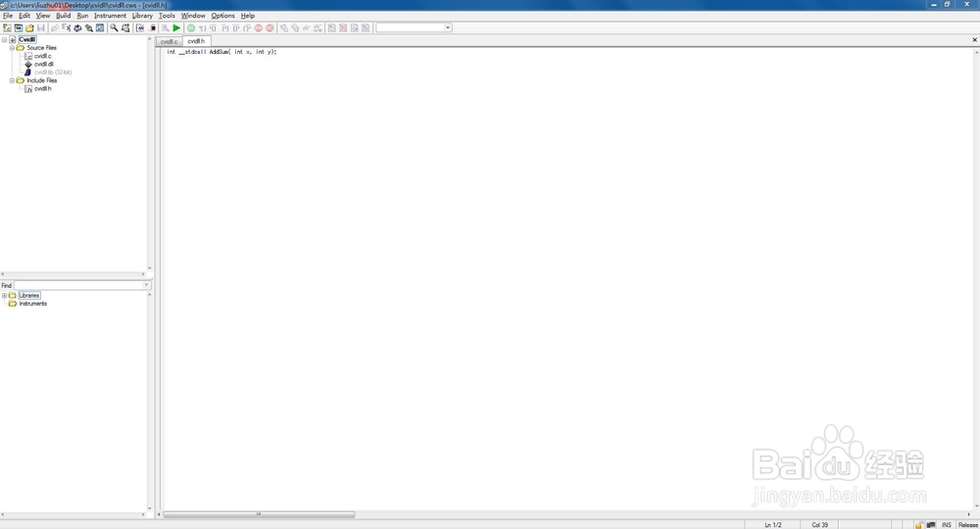Open the Help menu

tap(248, 16)
